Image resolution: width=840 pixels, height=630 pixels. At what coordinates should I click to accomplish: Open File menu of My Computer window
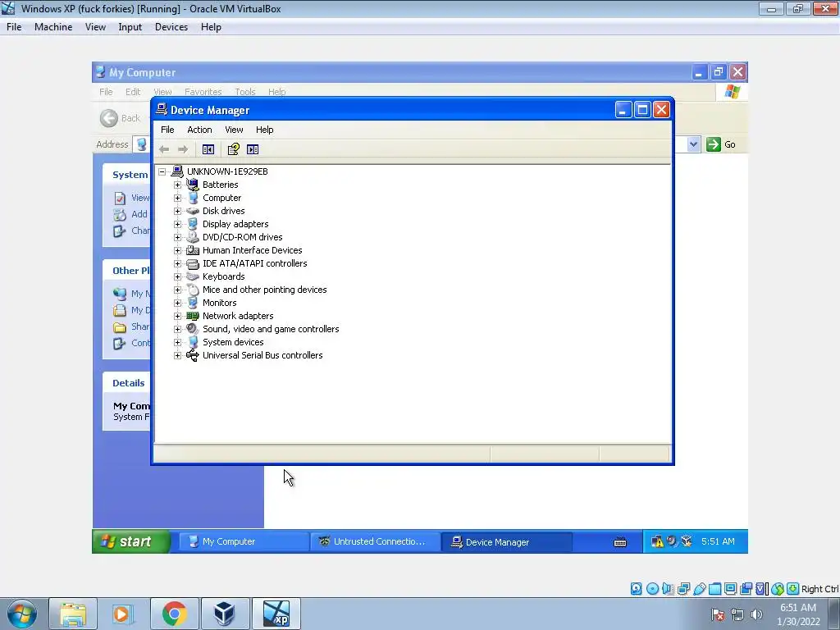(106, 92)
